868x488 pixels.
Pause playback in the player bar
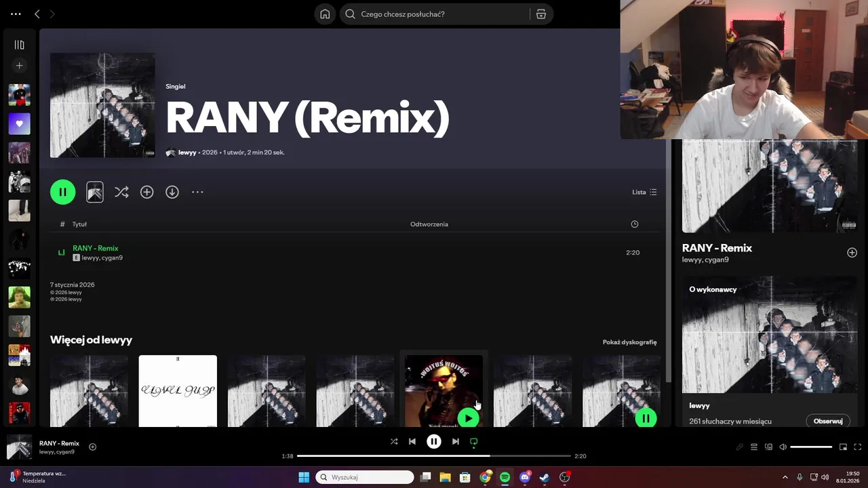coord(434,441)
